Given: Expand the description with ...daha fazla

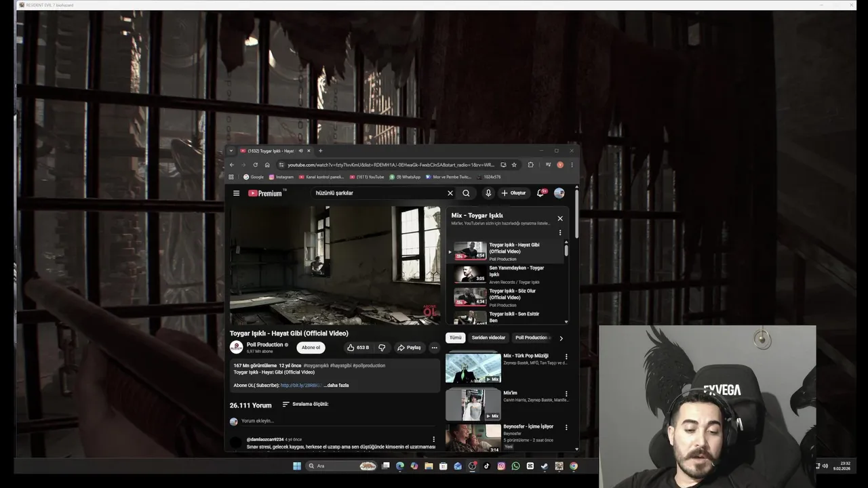Looking at the screenshot, I should point(336,385).
